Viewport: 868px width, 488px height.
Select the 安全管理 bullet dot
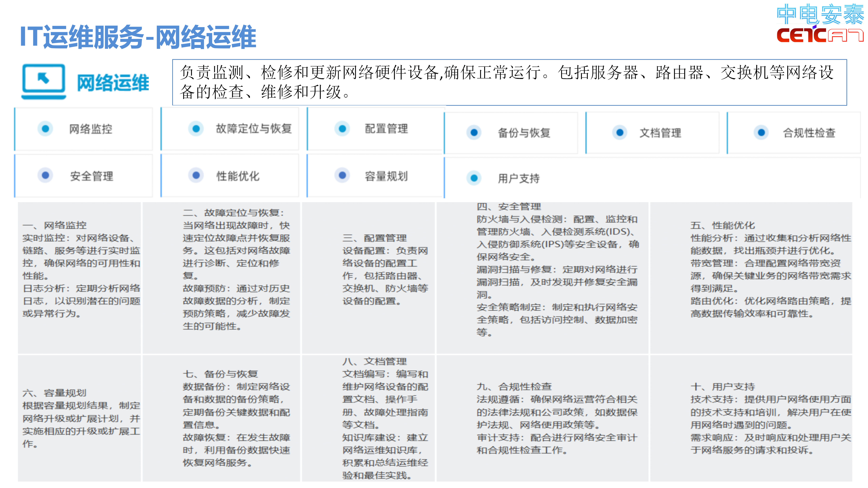45,175
